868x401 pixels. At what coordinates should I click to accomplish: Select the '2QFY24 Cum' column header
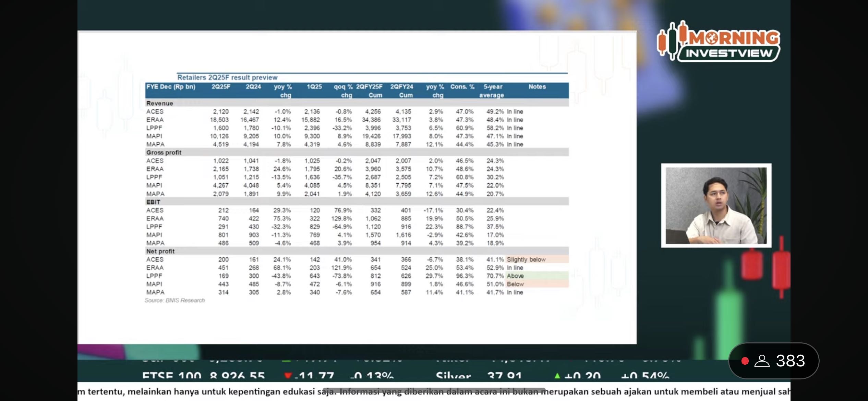tap(402, 91)
